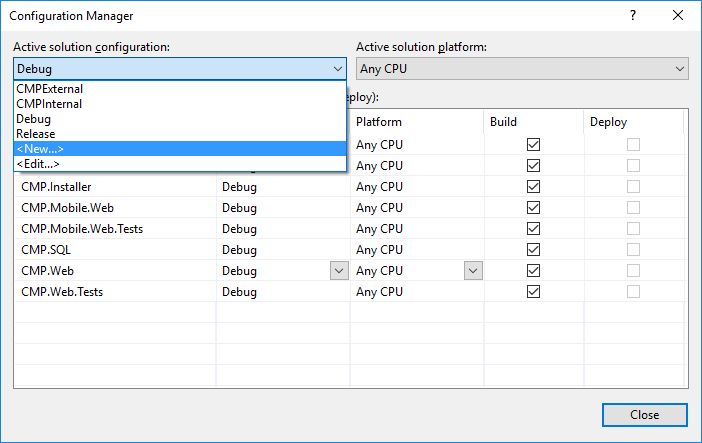Choose Release in the open dropdown list

point(180,133)
